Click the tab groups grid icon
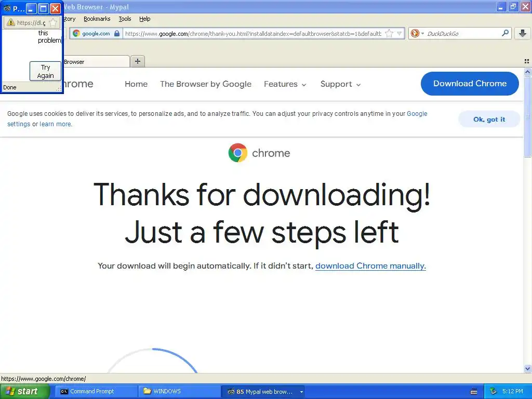The height and width of the screenshot is (399, 532). point(527,61)
